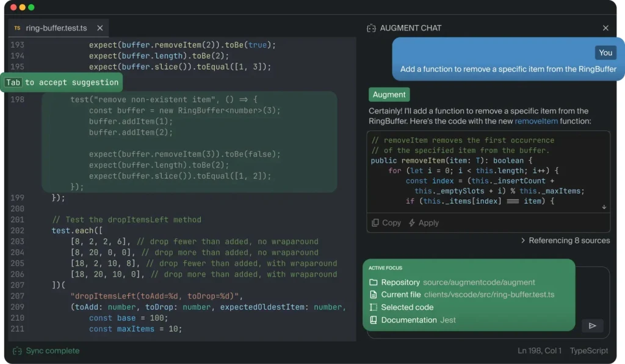Click the TS file type icon on tab
This screenshot has width=625, height=364.
17,28
